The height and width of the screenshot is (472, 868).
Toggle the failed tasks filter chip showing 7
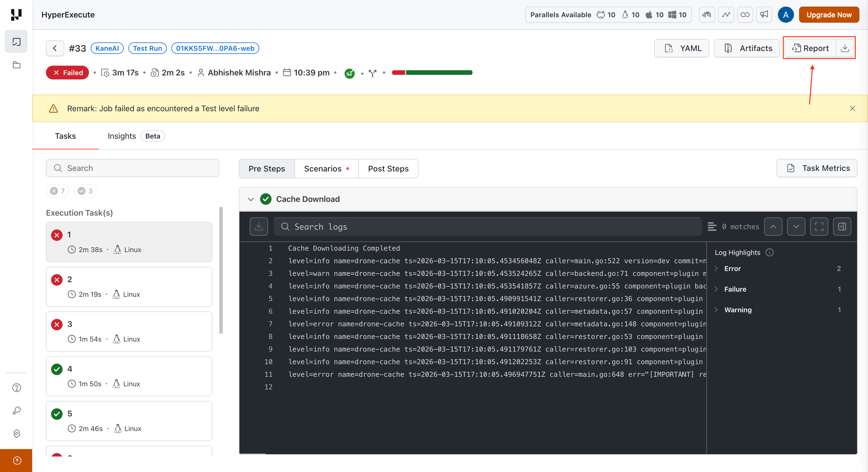point(57,191)
